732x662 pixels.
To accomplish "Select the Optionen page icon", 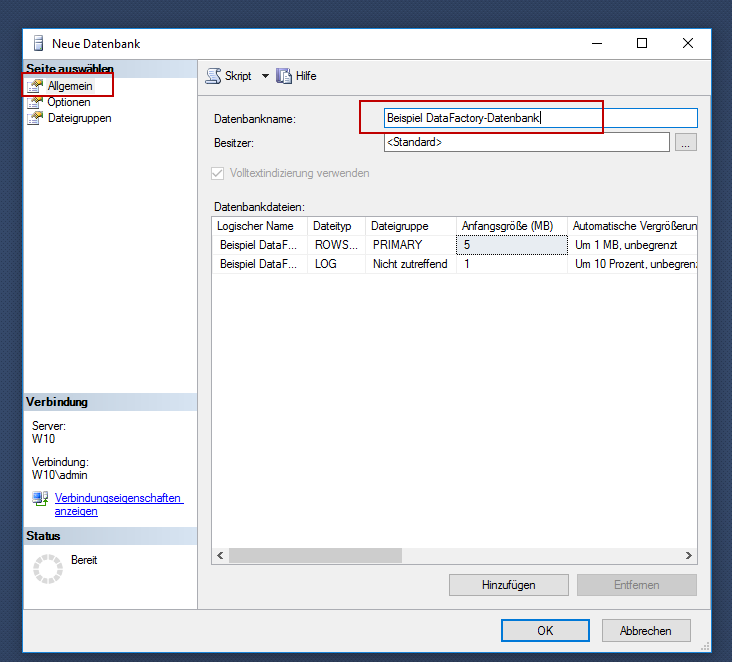I will [x=37, y=102].
